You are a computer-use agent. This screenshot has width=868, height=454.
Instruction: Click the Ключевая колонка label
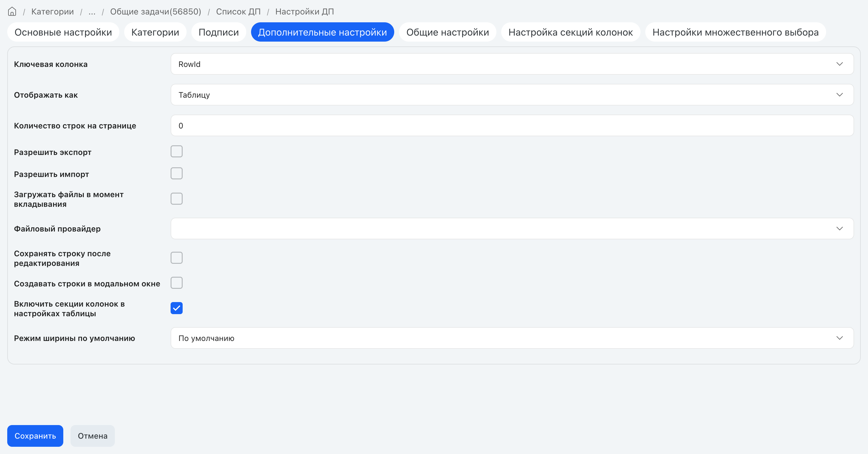[51, 64]
